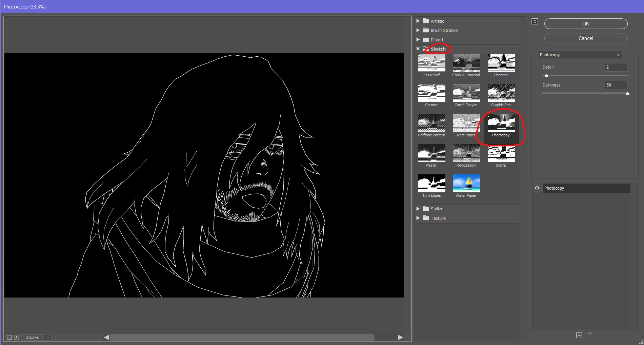Click the Darkness slider handle
The width and height of the screenshot is (644, 345).
627,93
